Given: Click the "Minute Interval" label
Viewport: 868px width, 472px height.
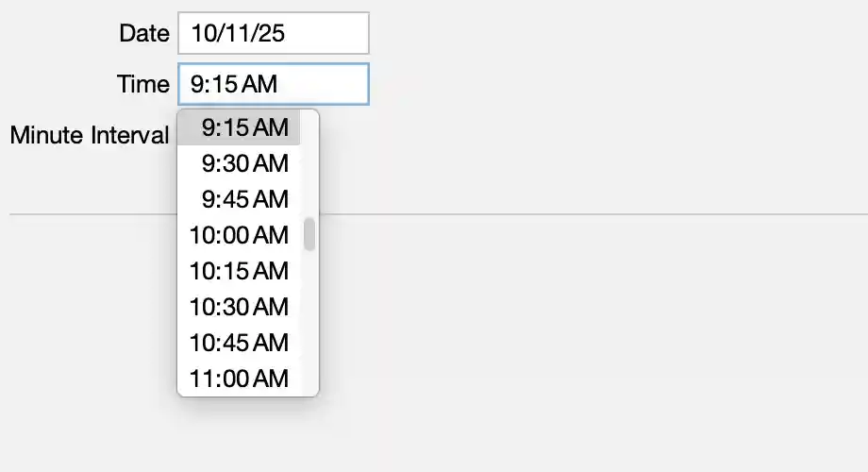Looking at the screenshot, I should click(x=89, y=135).
